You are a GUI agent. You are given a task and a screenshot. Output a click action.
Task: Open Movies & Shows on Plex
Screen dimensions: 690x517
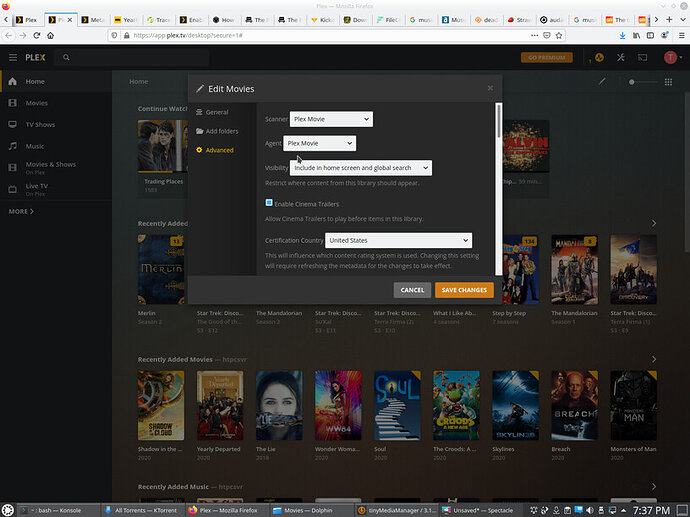(56, 168)
